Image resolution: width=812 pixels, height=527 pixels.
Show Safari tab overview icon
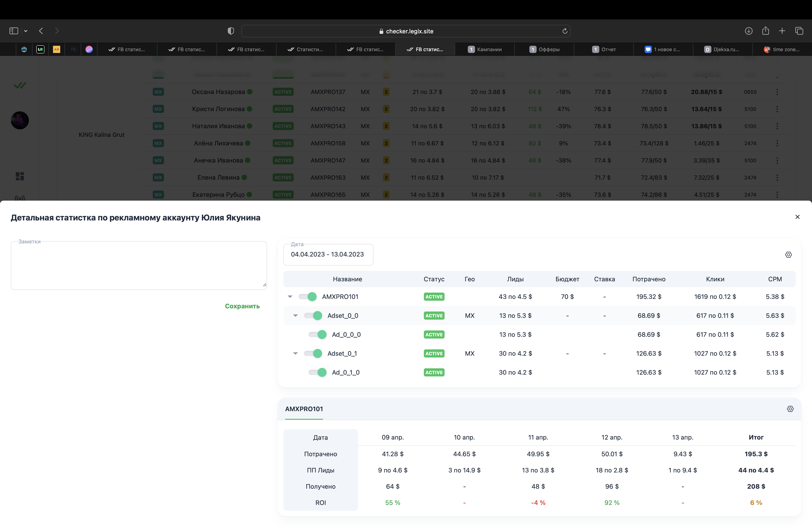coord(799,31)
